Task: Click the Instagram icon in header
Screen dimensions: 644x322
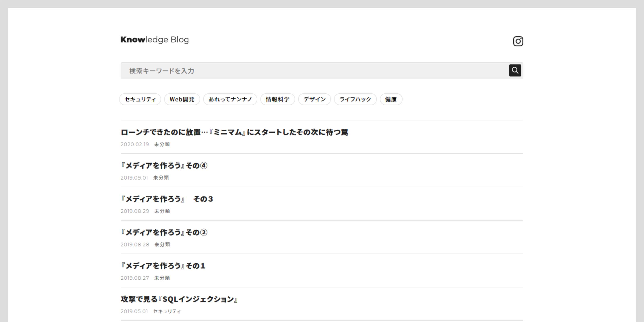Action: (x=518, y=41)
